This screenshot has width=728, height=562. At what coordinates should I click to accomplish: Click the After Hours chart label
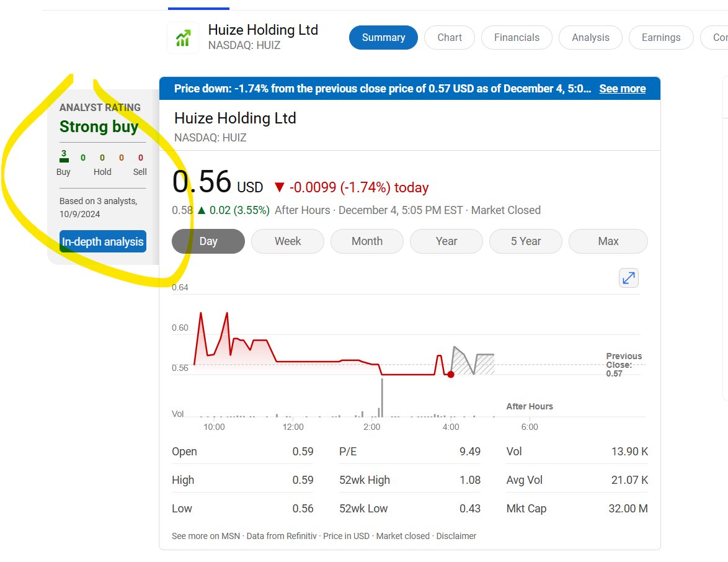pyautogui.click(x=530, y=406)
